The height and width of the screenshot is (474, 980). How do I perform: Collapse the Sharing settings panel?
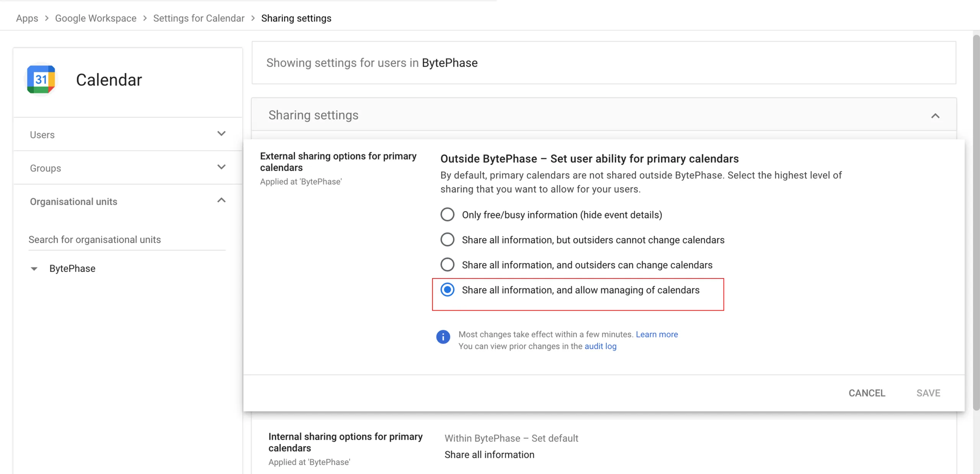click(x=936, y=115)
